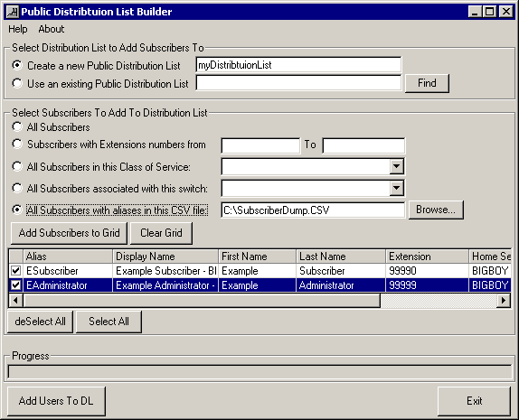The width and height of the screenshot is (519, 420).
Task: Click the Add Users To DL button
Action: point(56,401)
